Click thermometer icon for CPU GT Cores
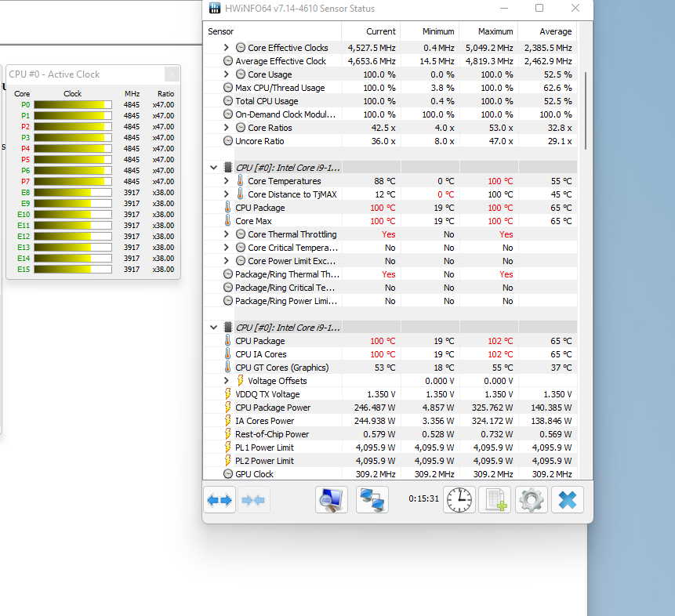Image resolution: width=675 pixels, height=616 pixels. [227, 368]
